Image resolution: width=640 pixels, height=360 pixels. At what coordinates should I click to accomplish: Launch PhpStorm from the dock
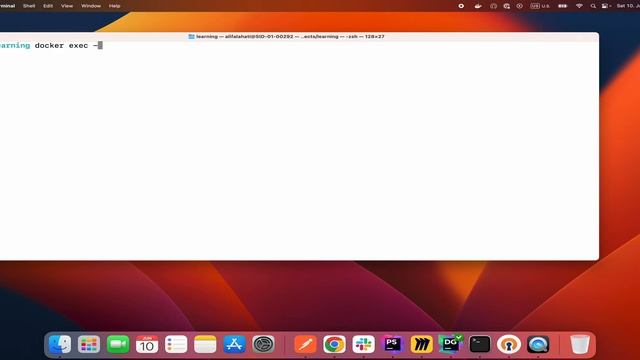tap(392, 344)
